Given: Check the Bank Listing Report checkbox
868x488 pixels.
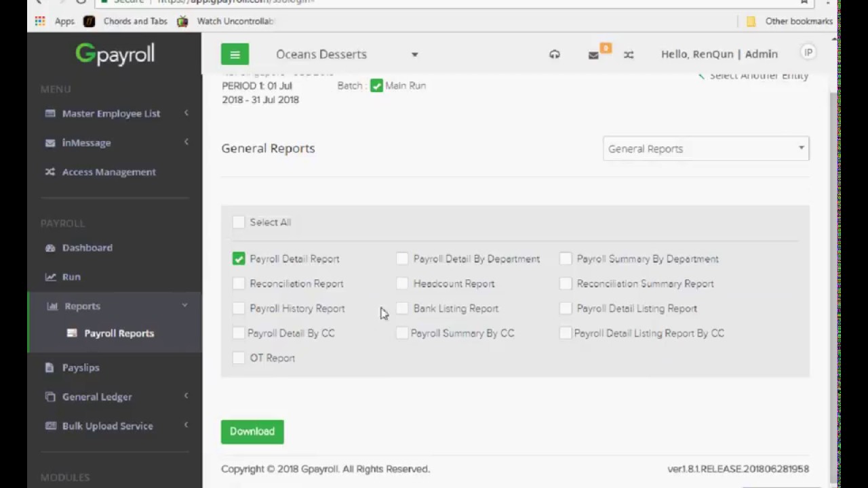Looking at the screenshot, I should click(402, 308).
